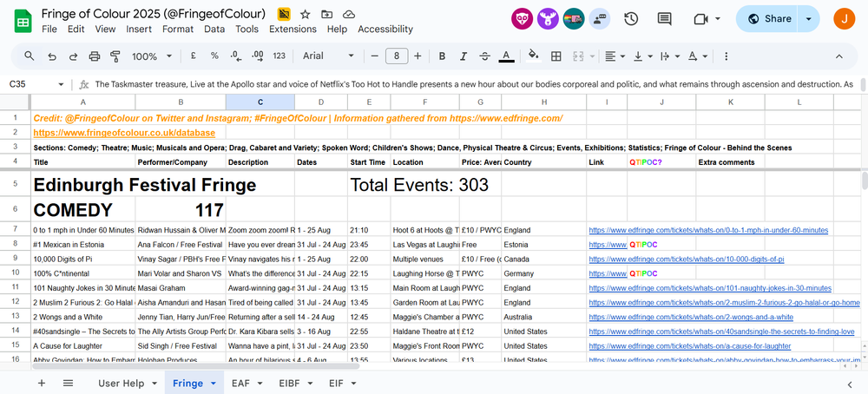Open the Format menu
Image resolution: width=868 pixels, height=394 pixels.
tap(178, 29)
